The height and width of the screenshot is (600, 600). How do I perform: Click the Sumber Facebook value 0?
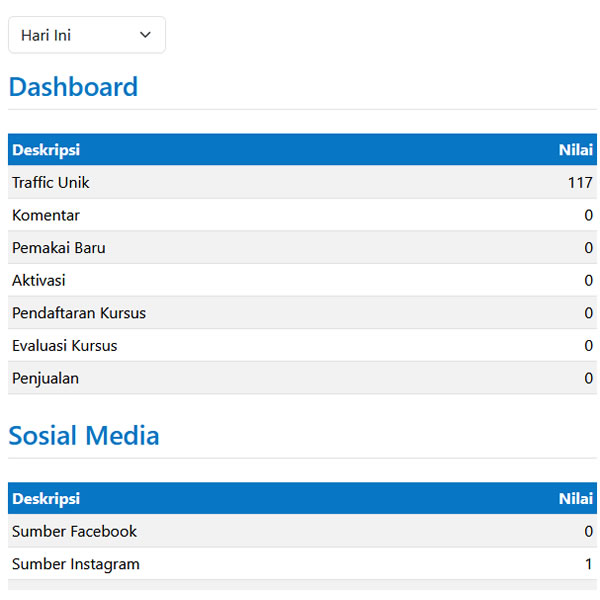[x=589, y=532]
